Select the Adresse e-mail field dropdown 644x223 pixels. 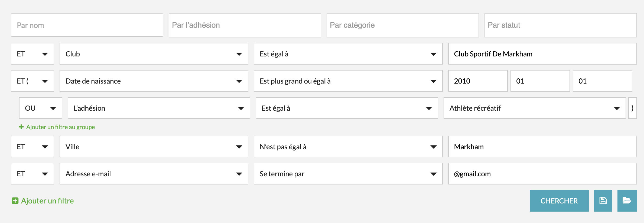(x=154, y=174)
